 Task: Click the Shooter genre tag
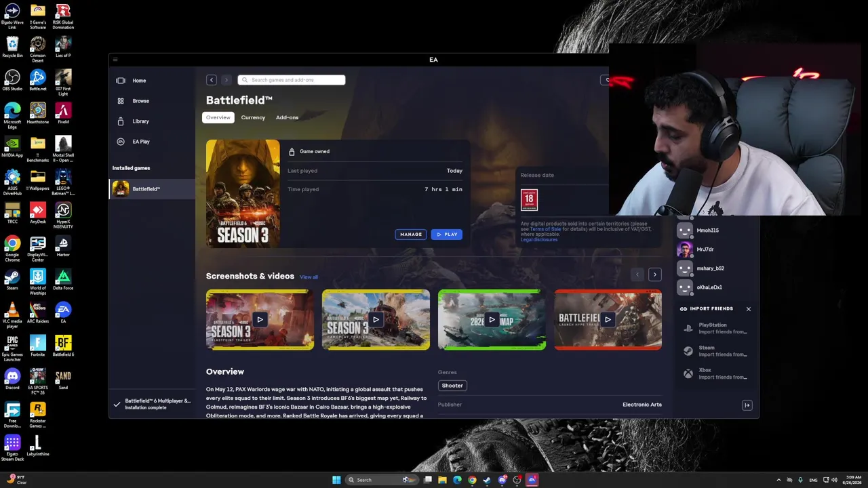point(452,386)
